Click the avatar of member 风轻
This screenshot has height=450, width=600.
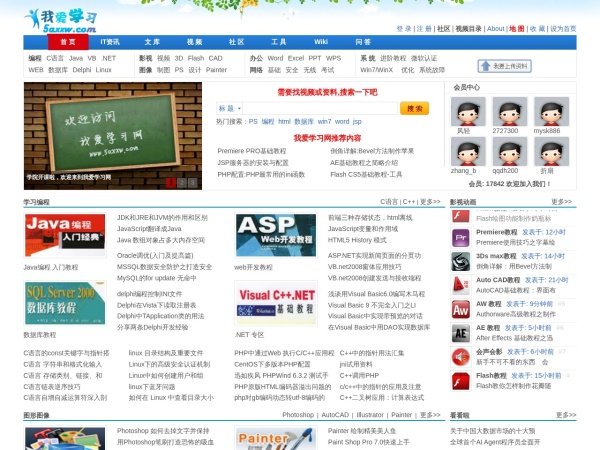pos(464,111)
